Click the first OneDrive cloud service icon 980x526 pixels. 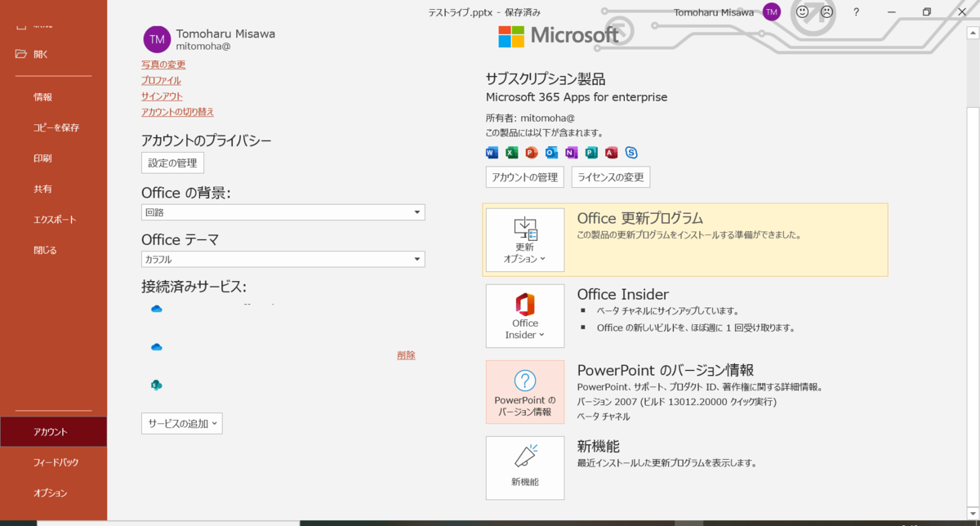[157, 309]
